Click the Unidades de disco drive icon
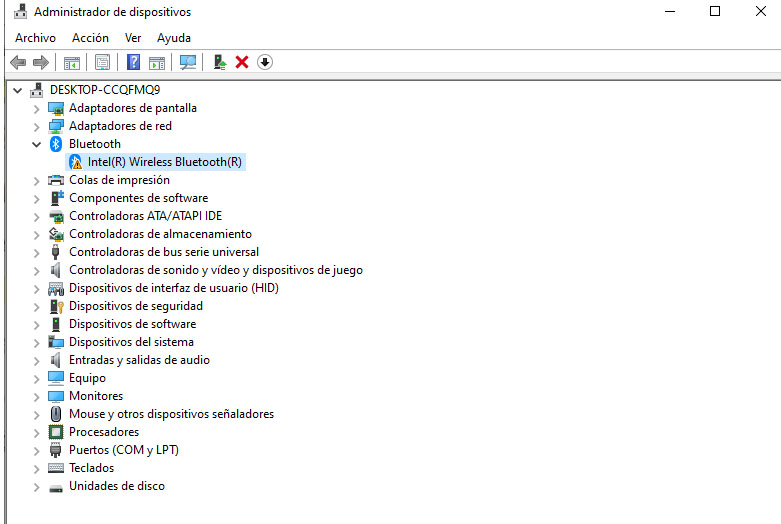Screen dimensions: 781x524 56,488
